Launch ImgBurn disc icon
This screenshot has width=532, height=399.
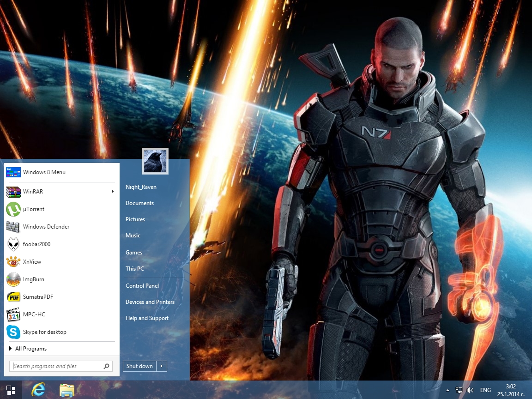coord(13,279)
